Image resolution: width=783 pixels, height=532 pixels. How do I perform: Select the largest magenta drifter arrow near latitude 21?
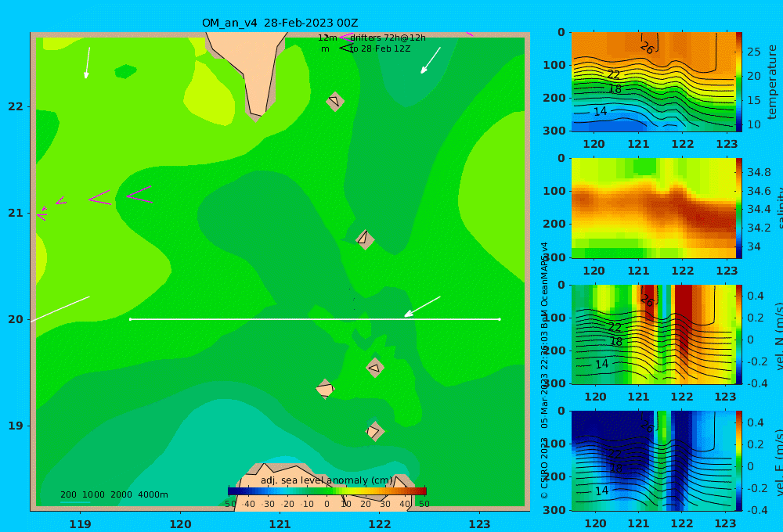click(139, 195)
